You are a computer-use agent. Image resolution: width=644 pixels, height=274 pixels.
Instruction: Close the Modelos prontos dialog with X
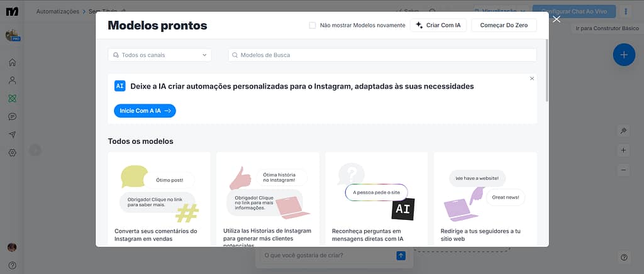[x=556, y=19]
